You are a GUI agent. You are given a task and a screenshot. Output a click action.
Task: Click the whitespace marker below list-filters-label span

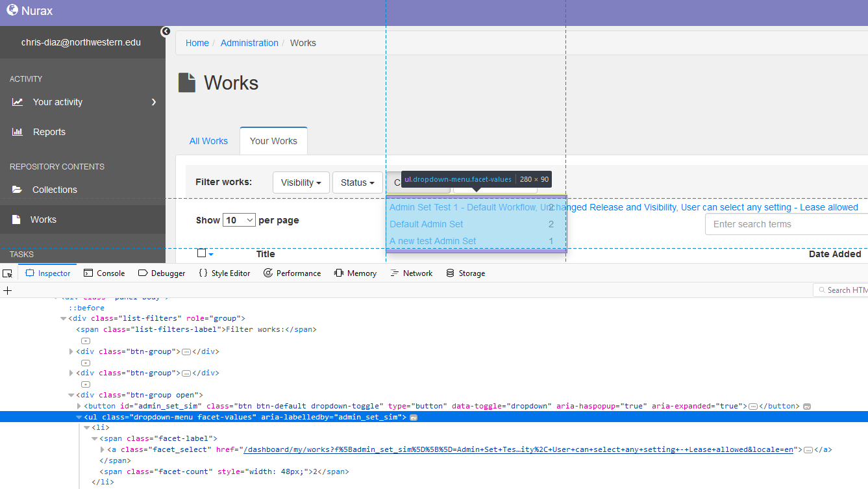pyautogui.click(x=85, y=340)
